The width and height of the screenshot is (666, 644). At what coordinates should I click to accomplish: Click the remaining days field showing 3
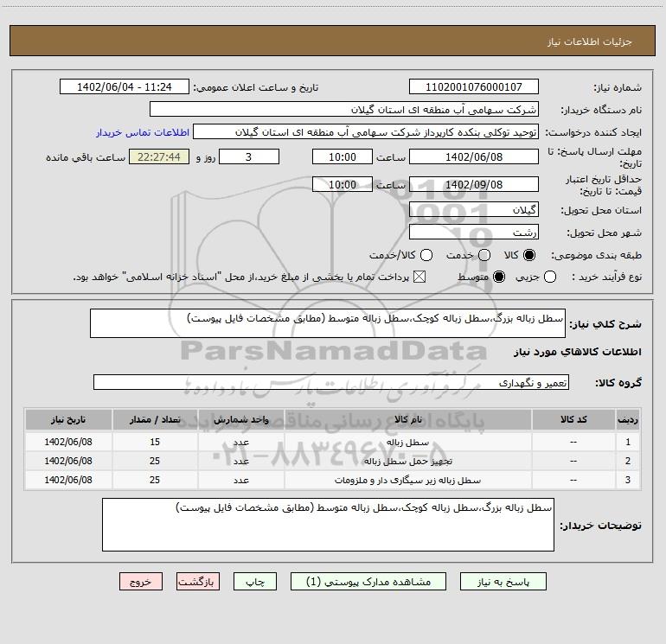pos(249,157)
